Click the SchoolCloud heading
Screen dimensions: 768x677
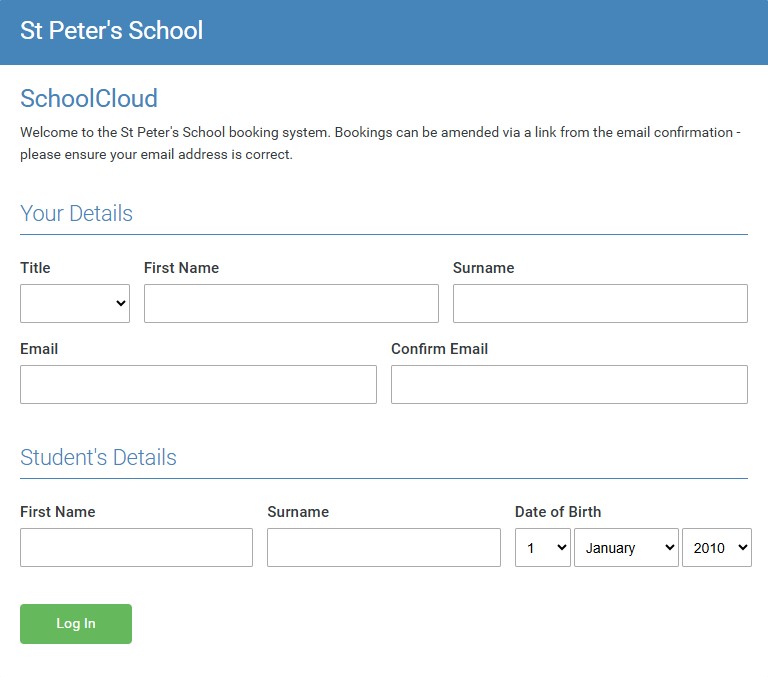89,98
